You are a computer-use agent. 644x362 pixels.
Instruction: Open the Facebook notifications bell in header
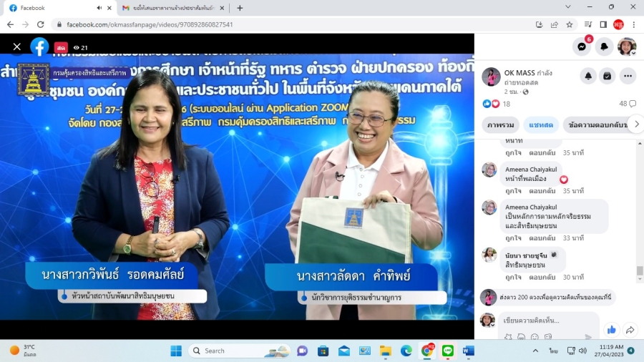[x=604, y=47]
